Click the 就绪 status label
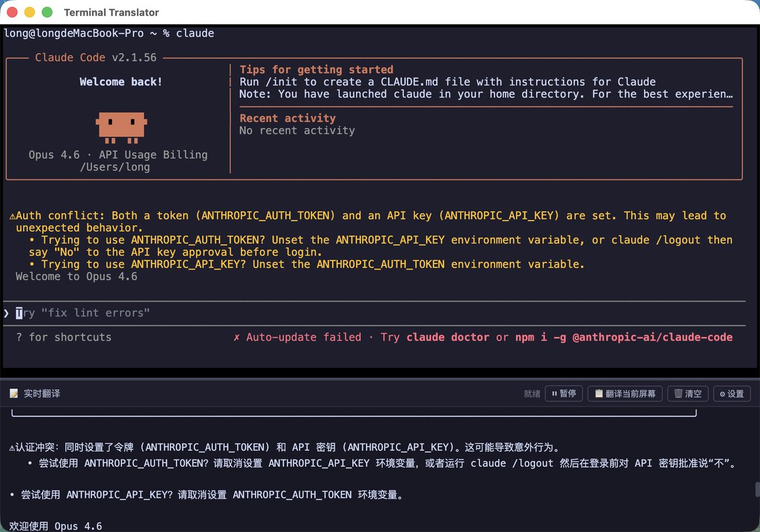This screenshot has height=532, width=760. pos(532,394)
